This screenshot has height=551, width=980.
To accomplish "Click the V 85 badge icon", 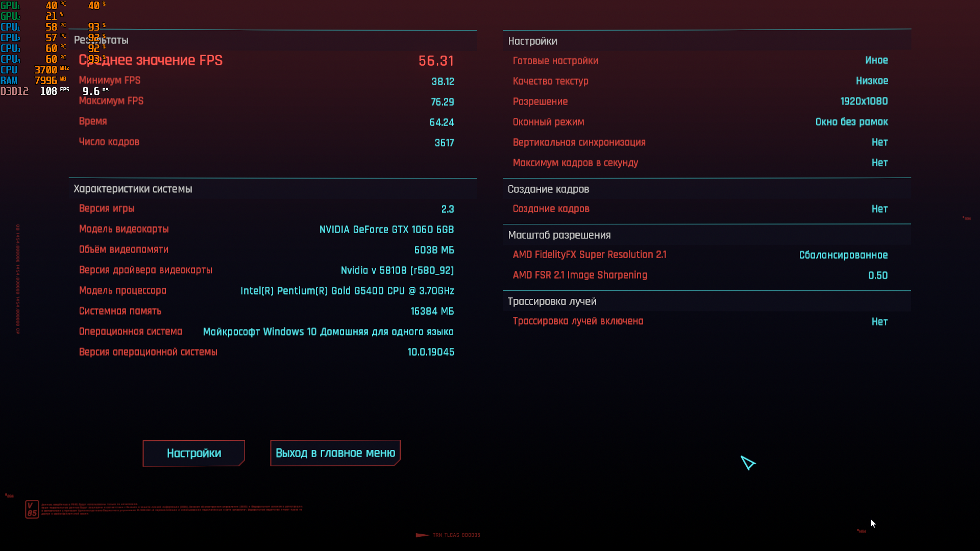I will point(32,509).
